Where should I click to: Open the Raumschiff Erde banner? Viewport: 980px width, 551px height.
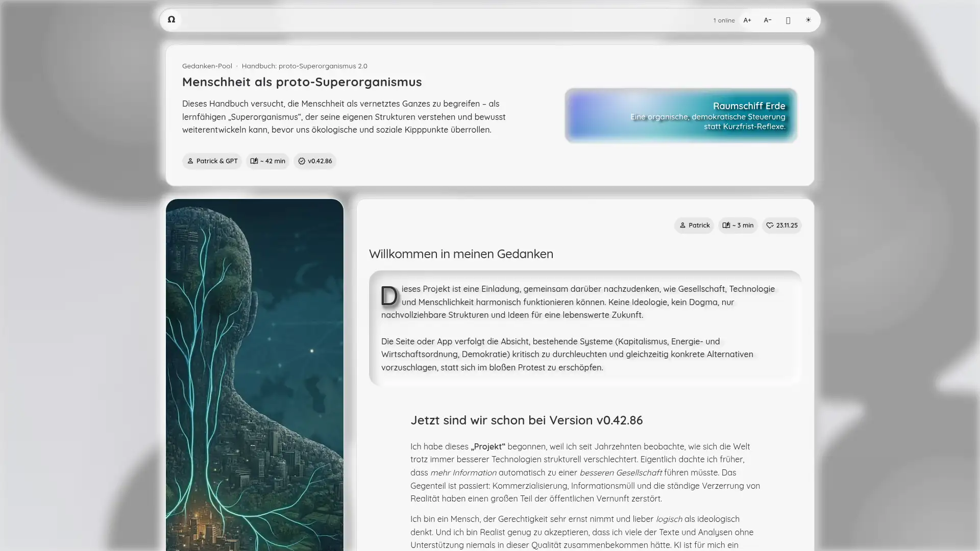tap(680, 116)
